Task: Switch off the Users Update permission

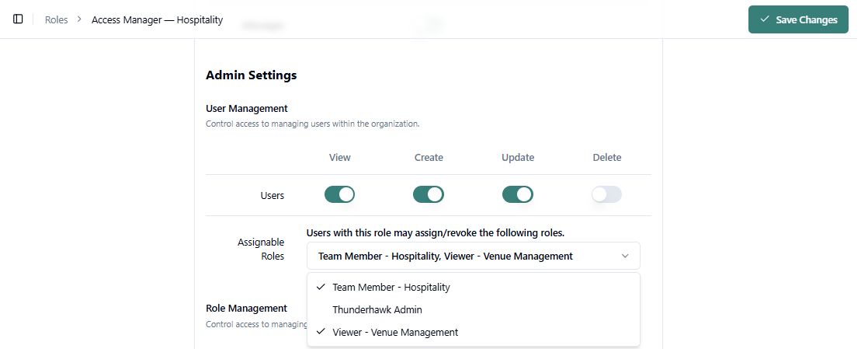Action: coord(518,194)
